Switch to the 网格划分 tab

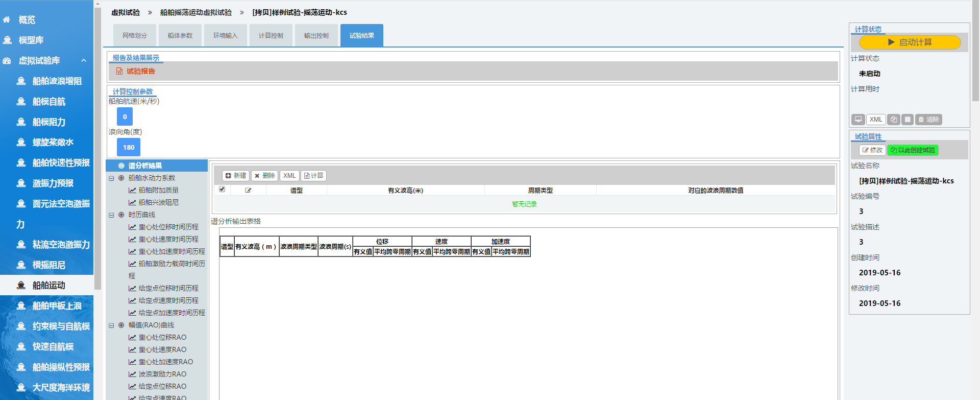click(135, 36)
